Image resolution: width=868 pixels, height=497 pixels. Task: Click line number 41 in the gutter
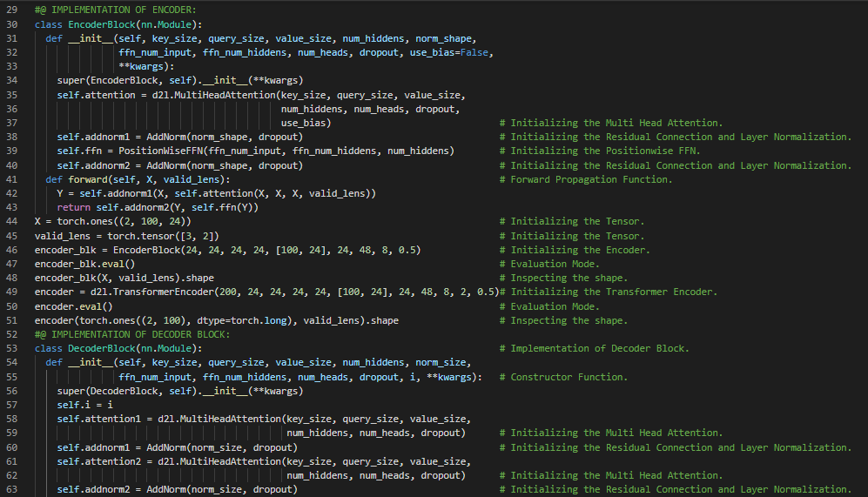[x=12, y=179]
